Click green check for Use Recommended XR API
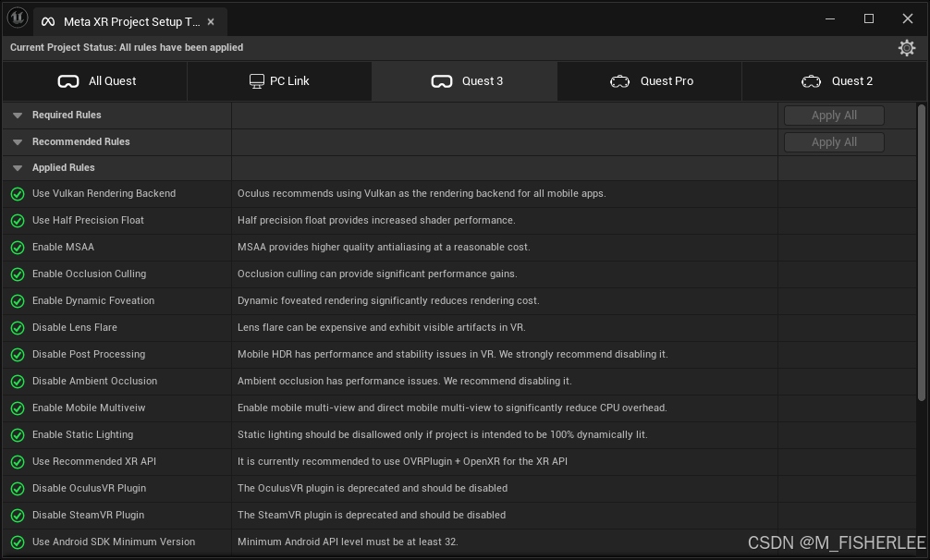Viewport: 930px width, 560px height. pyautogui.click(x=18, y=462)
